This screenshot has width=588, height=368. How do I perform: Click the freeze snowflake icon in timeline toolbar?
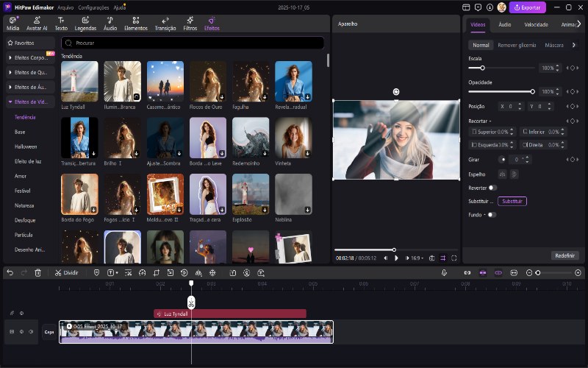pyautogui.click(x=212, y=272)
